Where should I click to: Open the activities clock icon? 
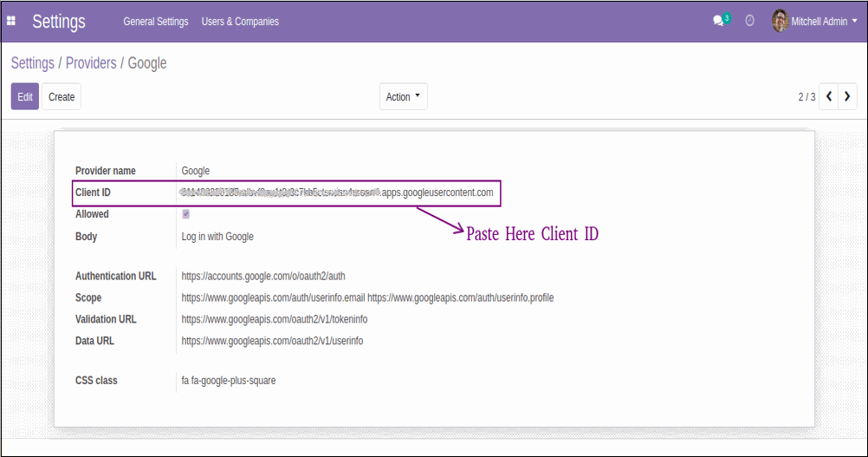(x=749, y=21)
